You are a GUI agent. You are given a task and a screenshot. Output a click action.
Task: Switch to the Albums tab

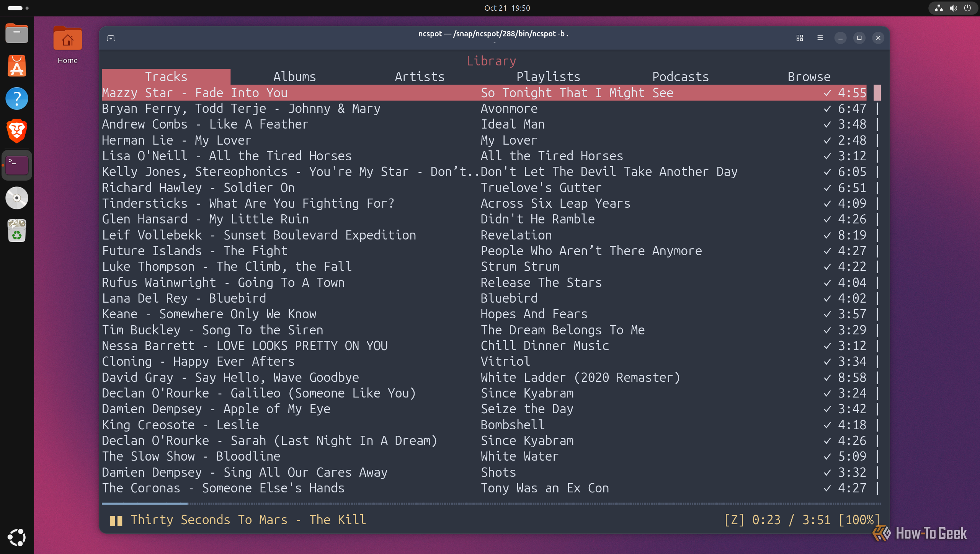(294, 77)
